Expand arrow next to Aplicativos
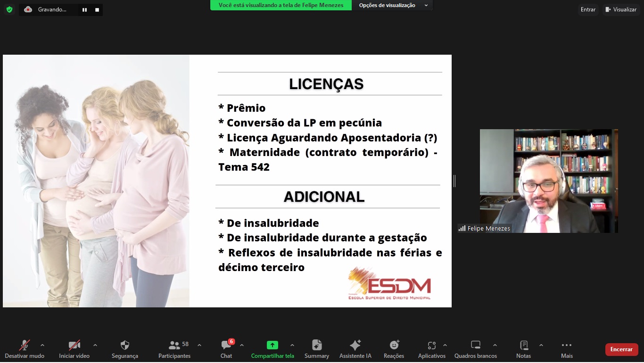Viewport: 644px width, 363px height. (445, 345)
